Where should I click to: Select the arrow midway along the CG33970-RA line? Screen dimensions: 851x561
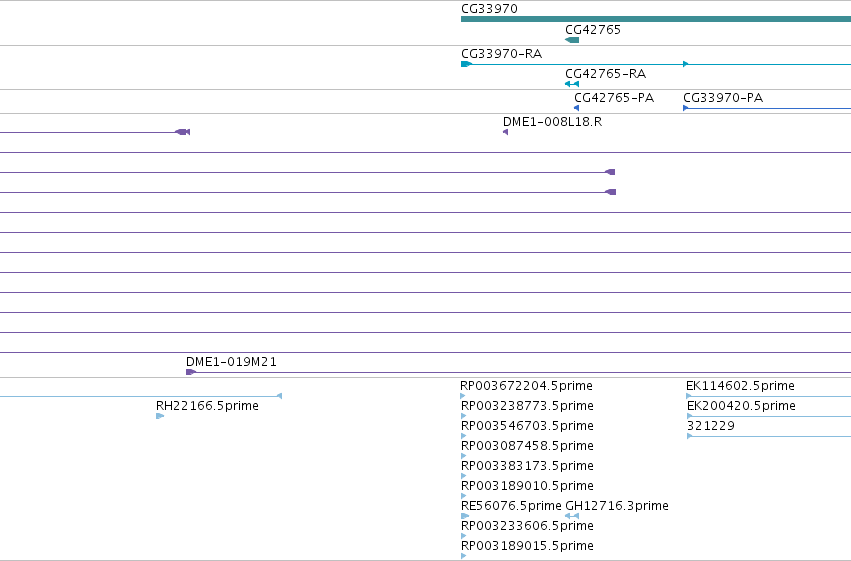pos(685,64)
